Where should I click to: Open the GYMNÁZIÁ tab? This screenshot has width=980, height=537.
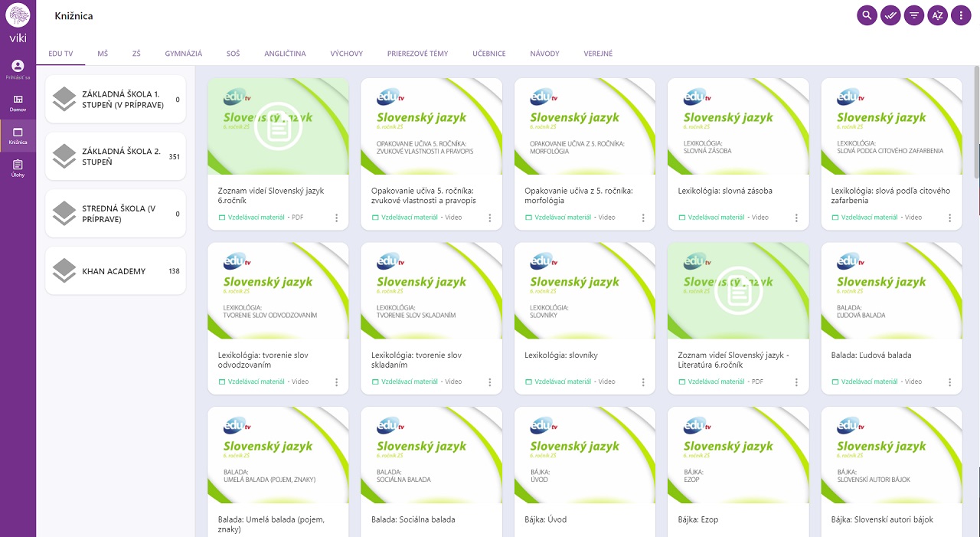tap(184, 54)
